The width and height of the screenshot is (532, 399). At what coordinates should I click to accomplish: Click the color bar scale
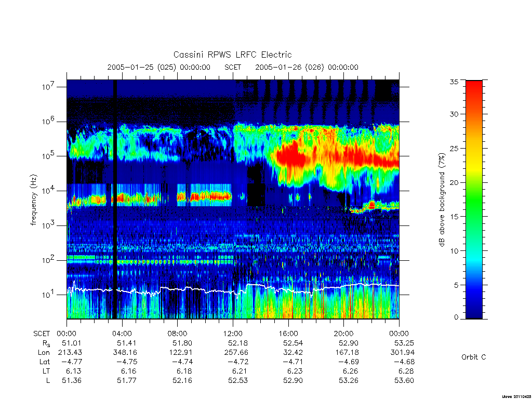tap(474, 199)
